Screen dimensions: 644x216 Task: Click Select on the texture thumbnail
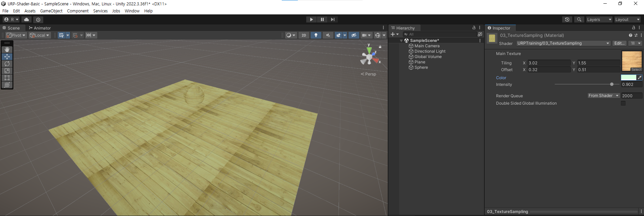point(636,70)
